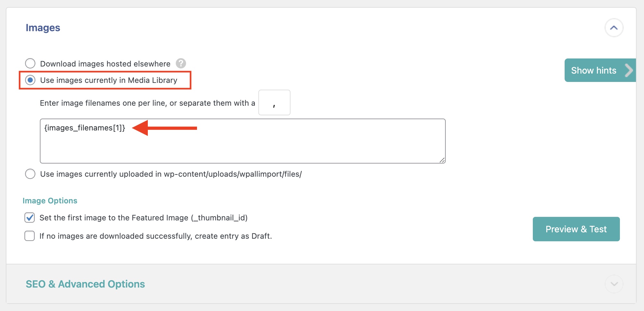Click the image filenames text area
The width and height of the screenshot is (644, 311).
(x=243, y=141)
